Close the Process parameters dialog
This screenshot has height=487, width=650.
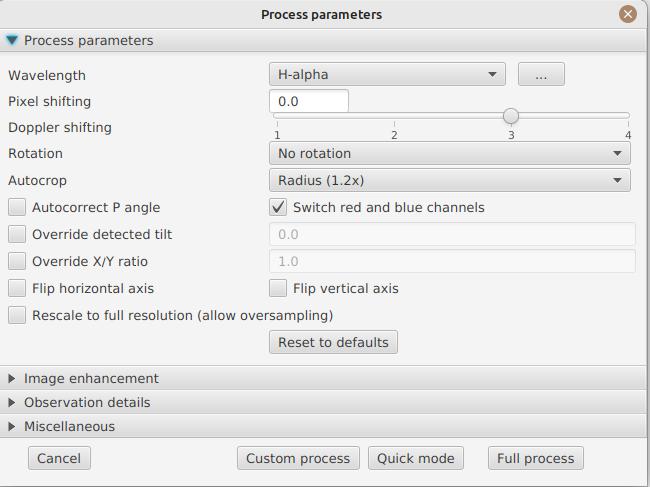point(627,14)
